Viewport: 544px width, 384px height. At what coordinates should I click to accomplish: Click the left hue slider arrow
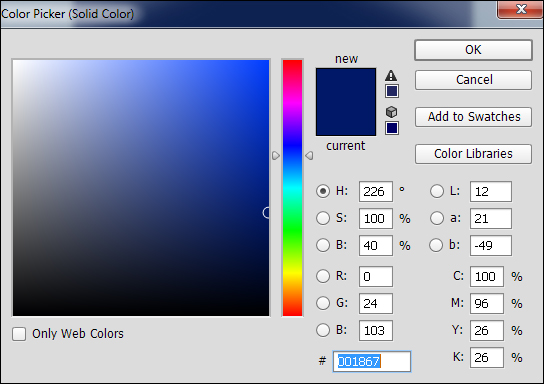point(276,155)
